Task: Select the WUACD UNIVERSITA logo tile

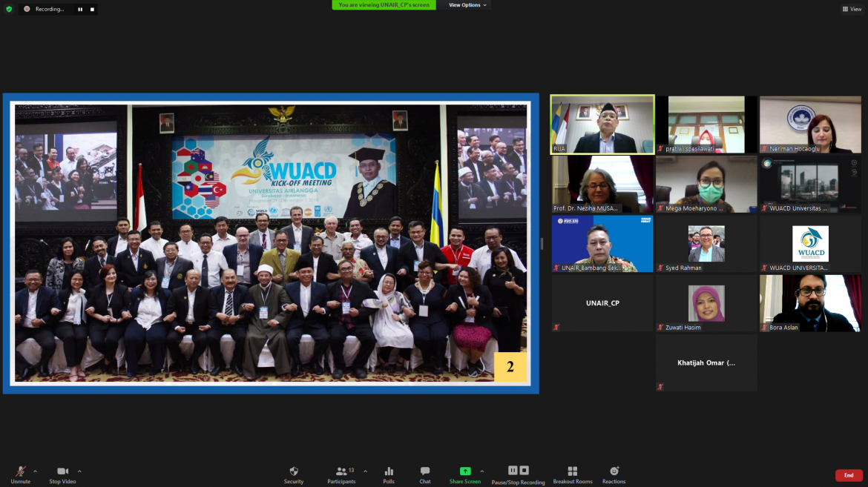Action: (810, 243)
